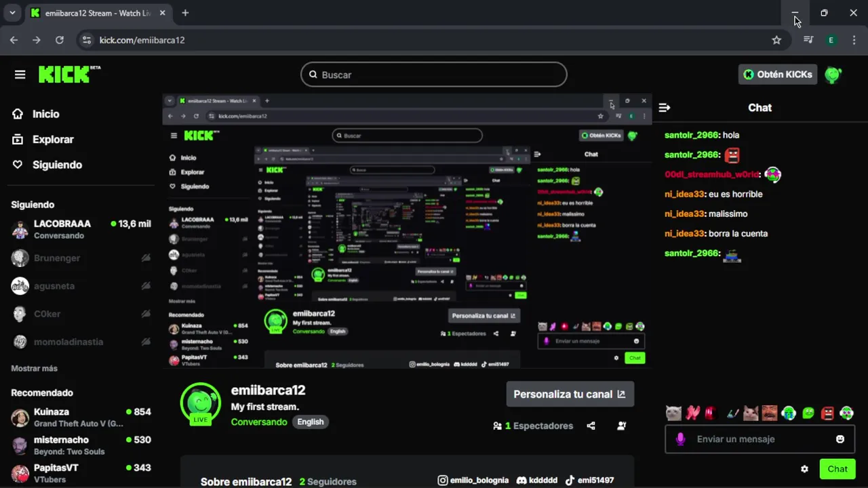Image resolution: width=868 pixels, height=488 pixels.
Task: Close the emiibarca12 Stream tab
Action: pos(162,13)
